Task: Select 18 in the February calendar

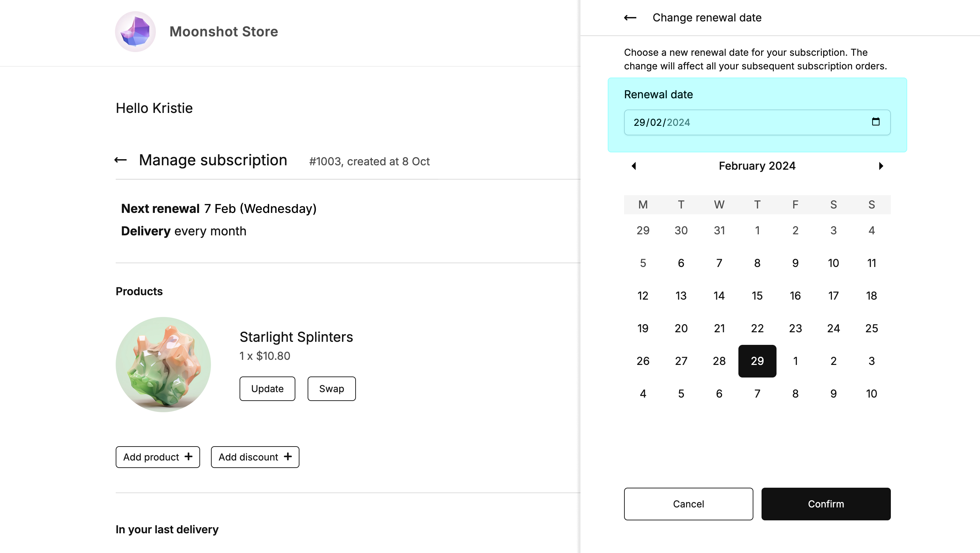Action: [x=871, y=296]
